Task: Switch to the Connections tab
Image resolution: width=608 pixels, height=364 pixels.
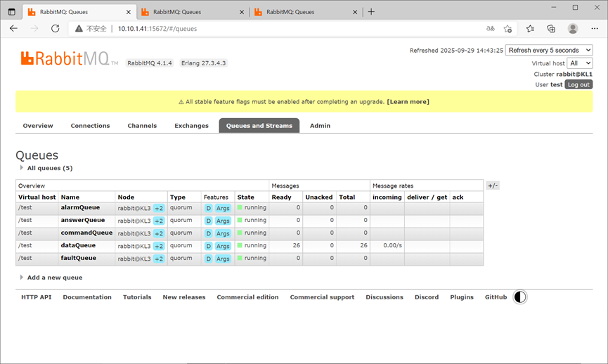Action: tap(91, 126)
